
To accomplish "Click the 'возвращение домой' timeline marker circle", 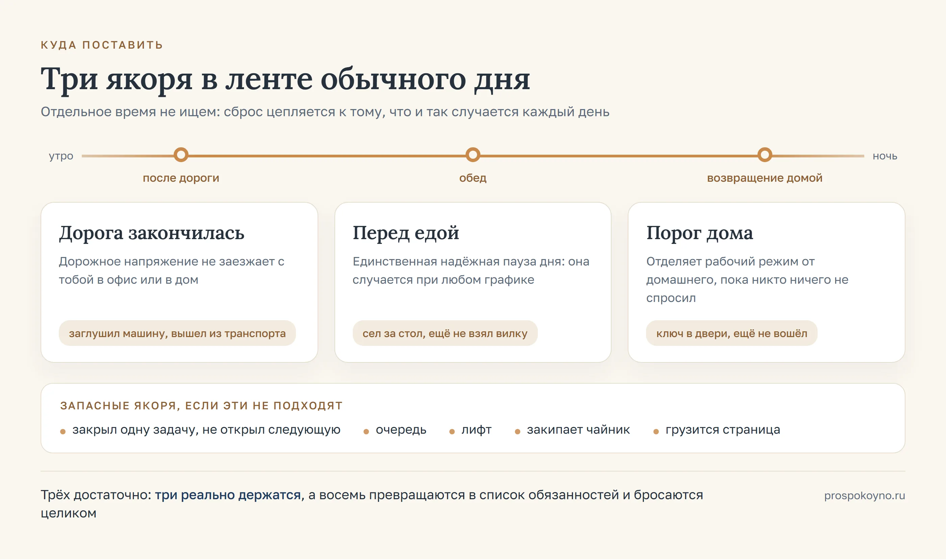I will tap(765, 155).
